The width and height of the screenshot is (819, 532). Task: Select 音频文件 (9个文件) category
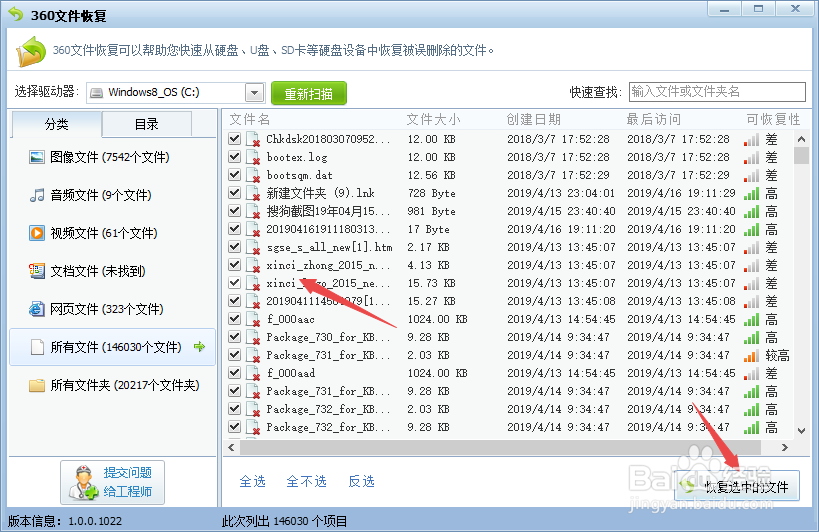coord(112,195)
